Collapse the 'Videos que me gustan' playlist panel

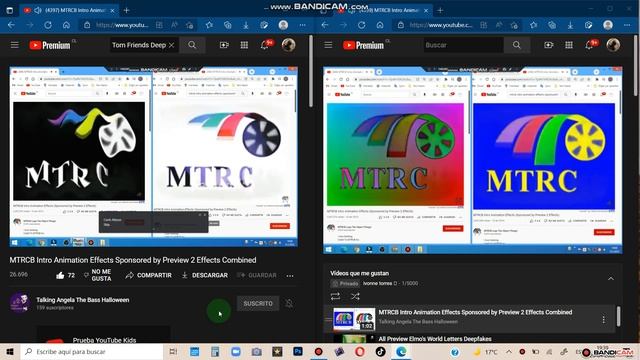point(611,279)
